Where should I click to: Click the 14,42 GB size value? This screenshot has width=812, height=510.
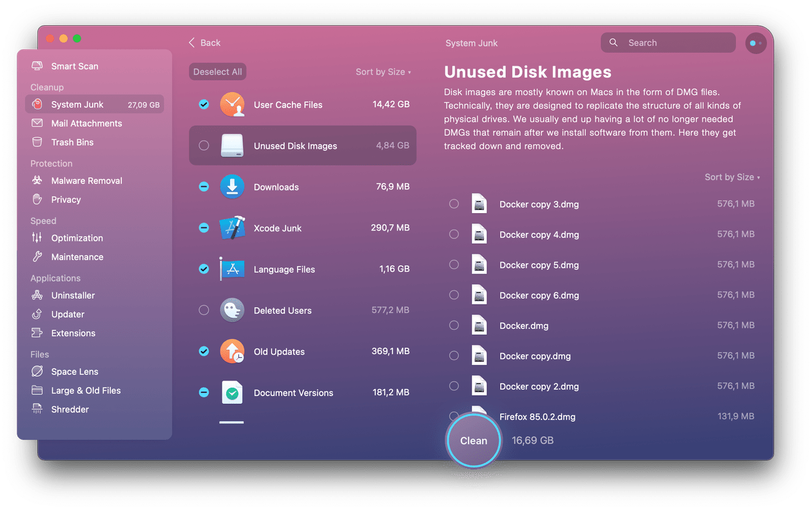[x=391, y=104]
